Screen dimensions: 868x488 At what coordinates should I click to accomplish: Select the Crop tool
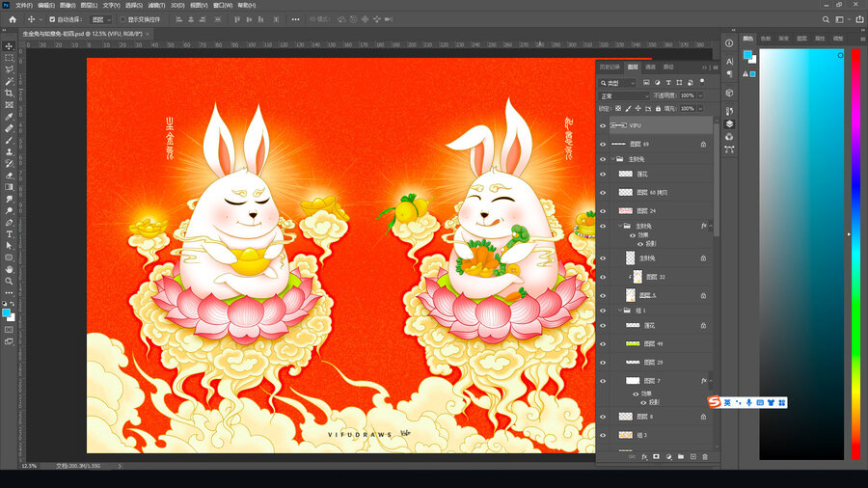point(9,93)
